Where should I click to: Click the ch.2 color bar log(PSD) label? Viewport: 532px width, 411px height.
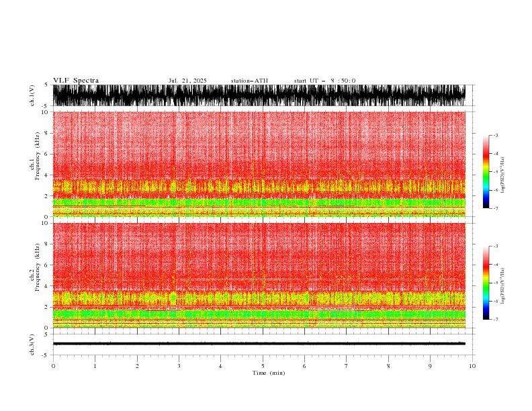pyautogui.click(x=502, y=286)
